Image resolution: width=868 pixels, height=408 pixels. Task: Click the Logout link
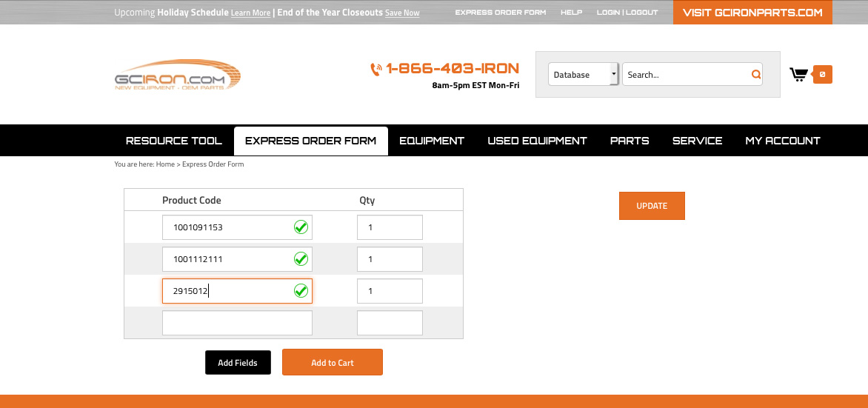[642, 12]
